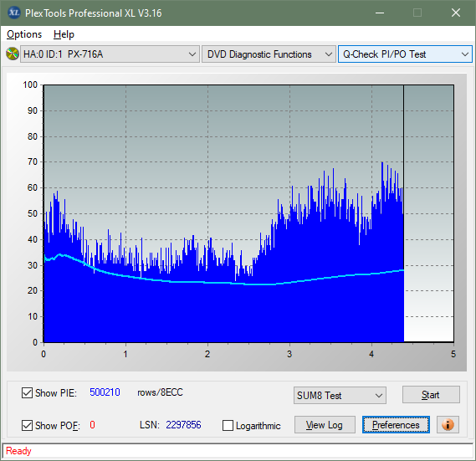Open the Preferences dialog
Screen dimensions: 476x461
coord(396,425)
